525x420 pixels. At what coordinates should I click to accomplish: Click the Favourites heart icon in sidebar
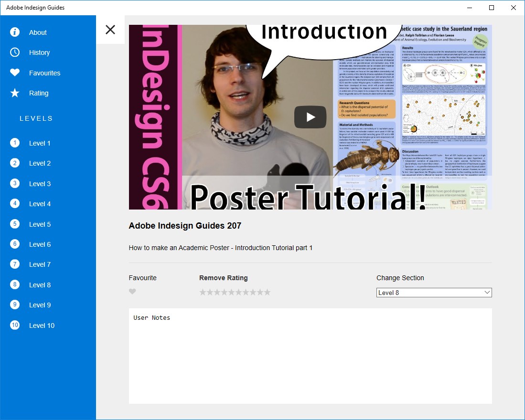(x=15, y=73)
